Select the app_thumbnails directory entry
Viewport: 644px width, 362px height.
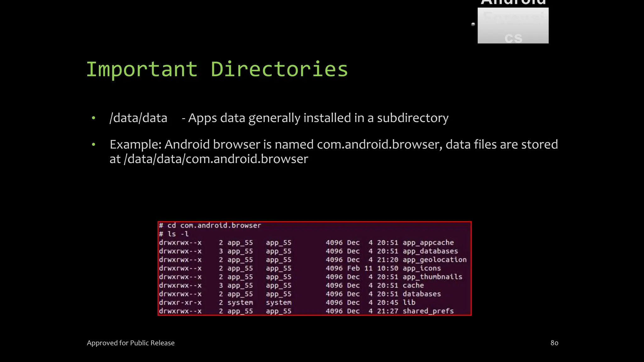coord(432,277)
